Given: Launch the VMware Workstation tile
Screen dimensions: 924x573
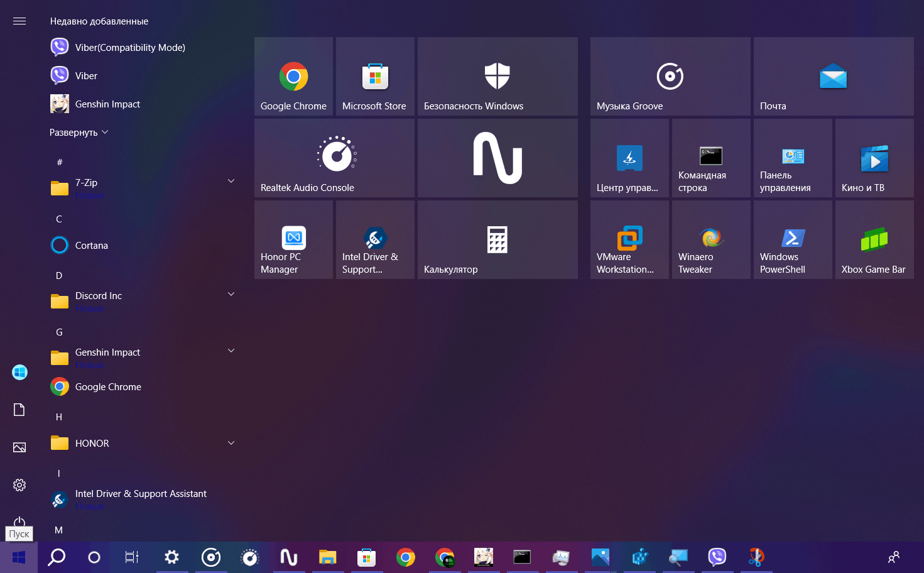Looking at the screenshot, I should click(629, 239).
